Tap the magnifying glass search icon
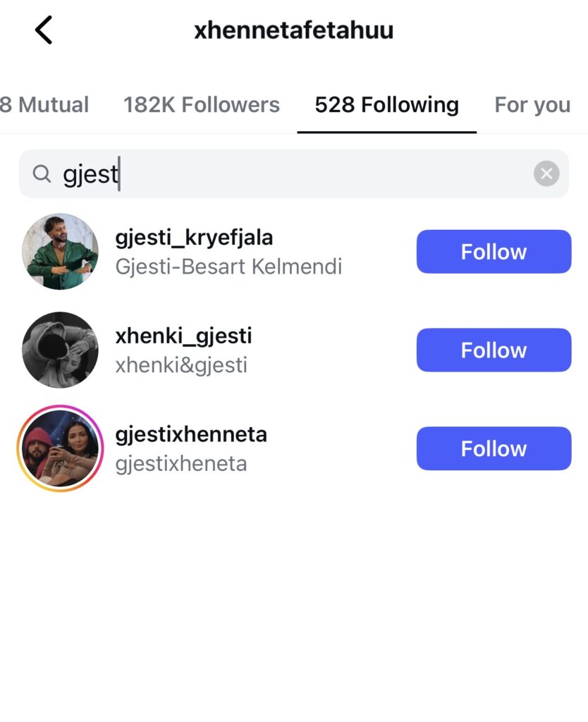This screenshot has width=588, height=722. click(42, 173)
